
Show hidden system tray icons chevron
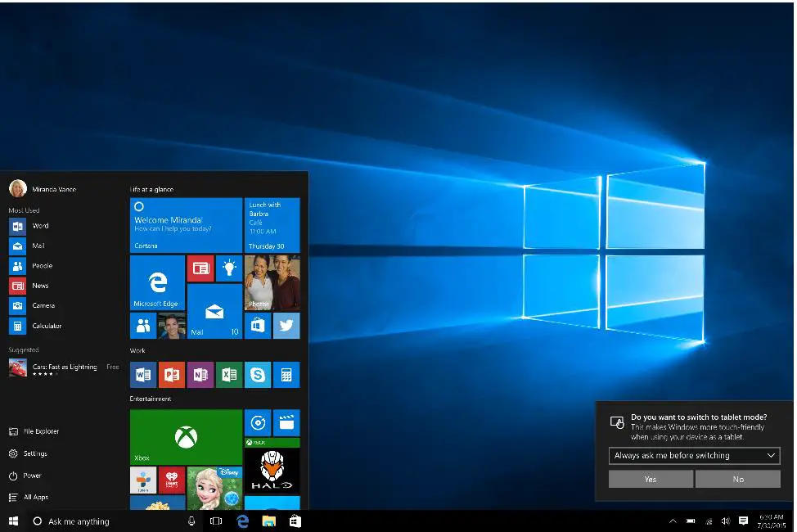click(673, 521)
